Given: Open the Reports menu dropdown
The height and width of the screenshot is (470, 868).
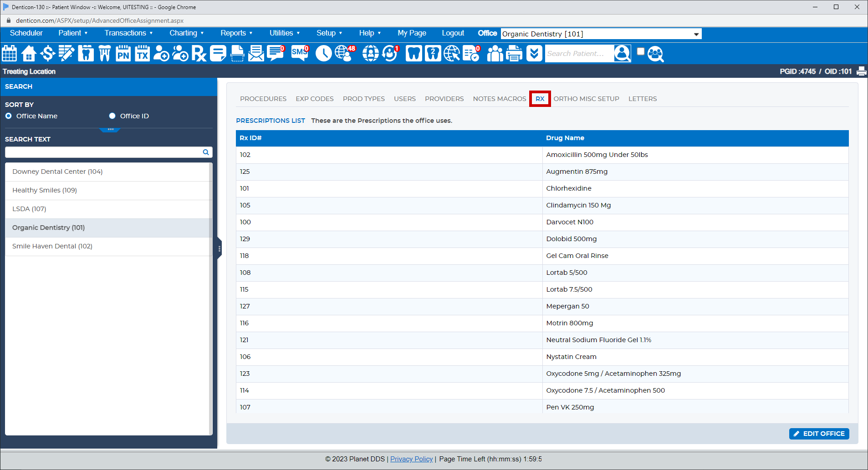Looking at the screenshot, I should point(236,33).
